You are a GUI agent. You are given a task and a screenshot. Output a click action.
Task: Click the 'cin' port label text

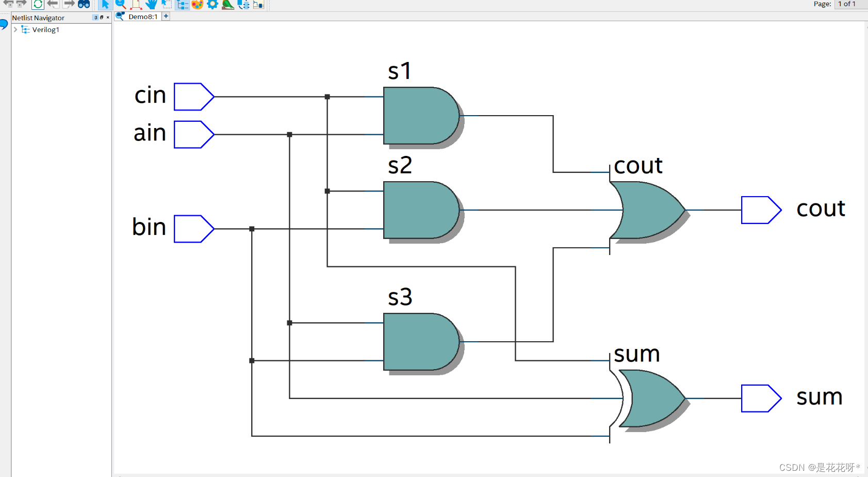[x=150, y=96]
